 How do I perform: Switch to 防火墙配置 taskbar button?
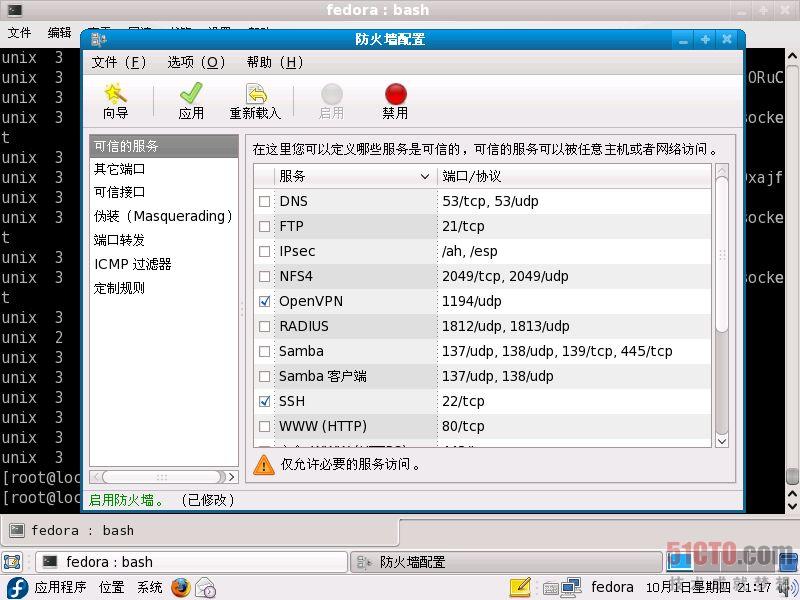506,562
